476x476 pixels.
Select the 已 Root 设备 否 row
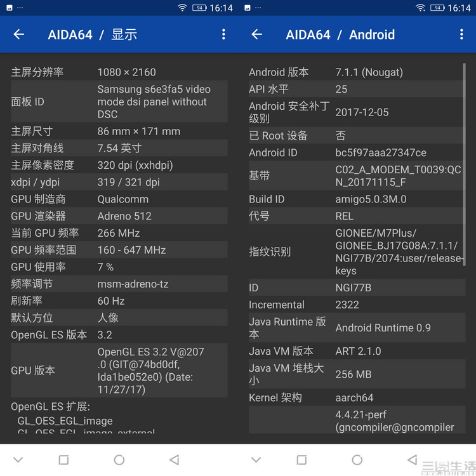[x=357, y=135]
